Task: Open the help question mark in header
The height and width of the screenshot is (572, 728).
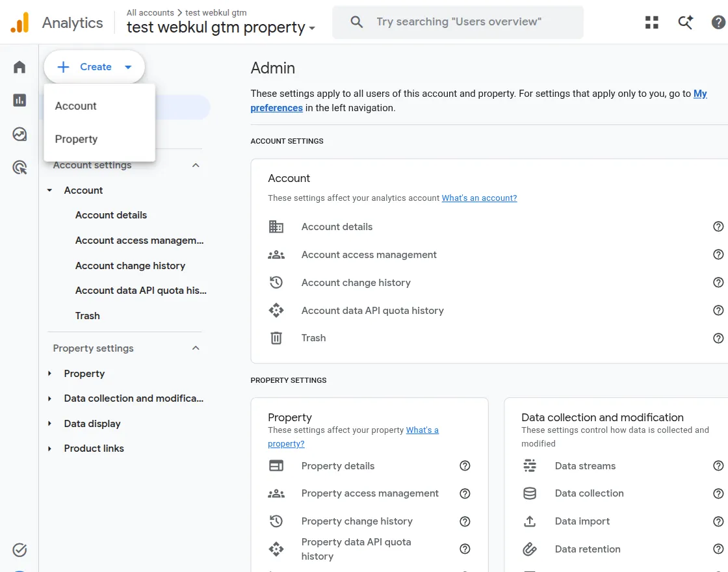Action: pyautogui.click(x=718, y=22)
